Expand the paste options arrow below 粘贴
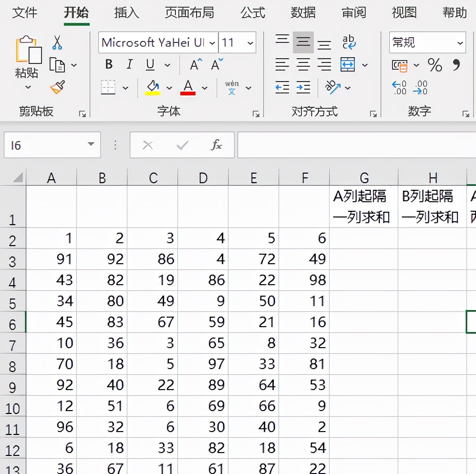Viewport: 476px width, 474px height. point(28,87)
